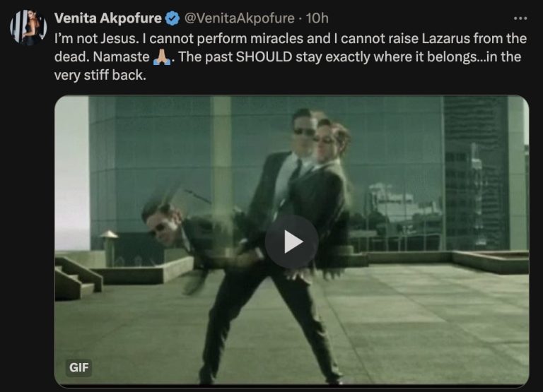The height and width of the screenshot is (392, 543).
Task: Click the GIF label badge
Action: 78,367
